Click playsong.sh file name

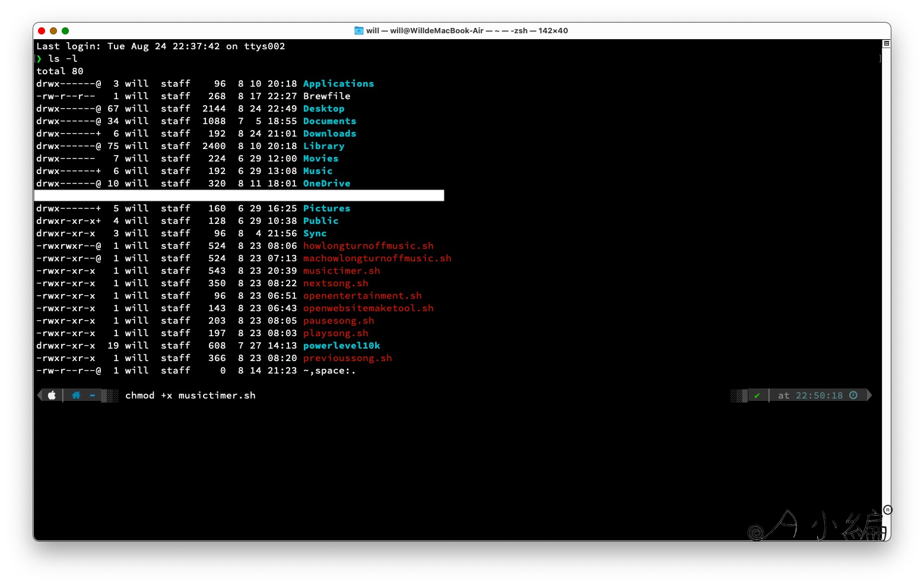click(x=335, y=333)
